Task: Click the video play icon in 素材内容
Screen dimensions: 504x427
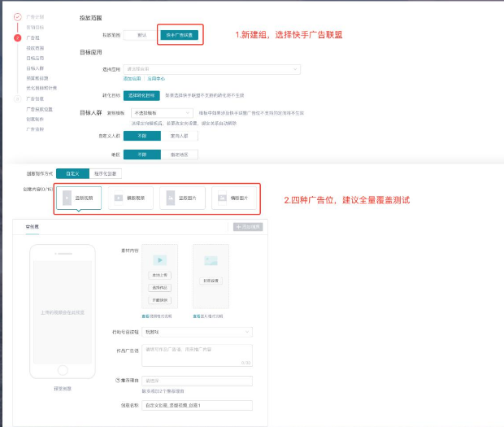Action: pos(159,260)
